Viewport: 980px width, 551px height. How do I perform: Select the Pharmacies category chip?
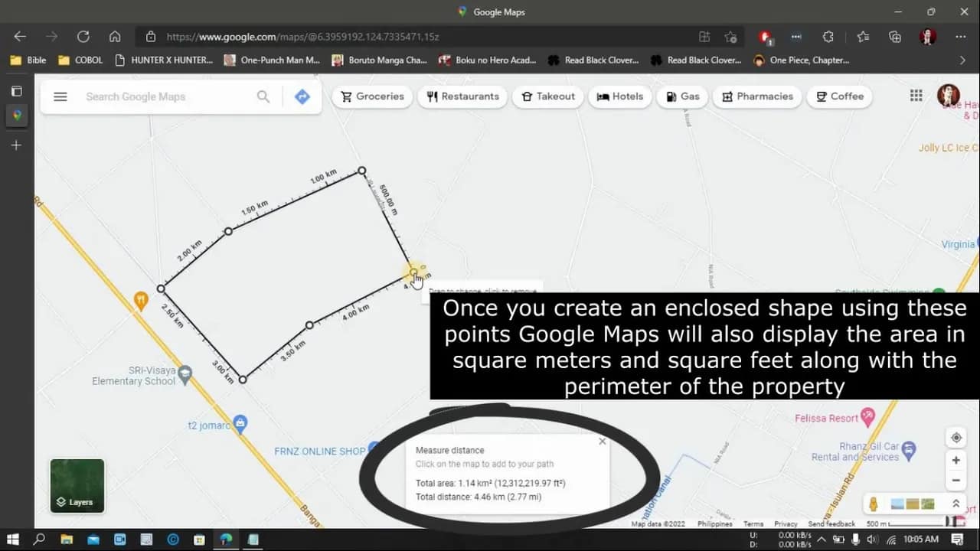pyautogui.click(x=756, y=96)
